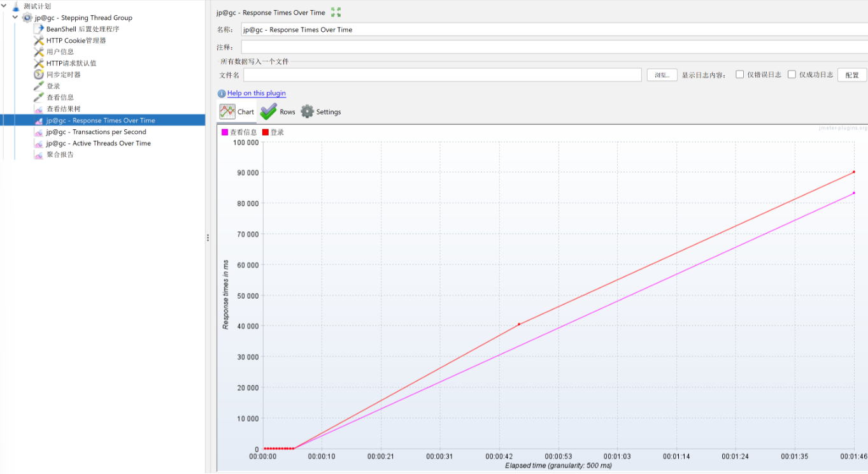Click the Active Threads Over Time graph icon
Viewport: 868px width, 474px height.
(39, 143)
